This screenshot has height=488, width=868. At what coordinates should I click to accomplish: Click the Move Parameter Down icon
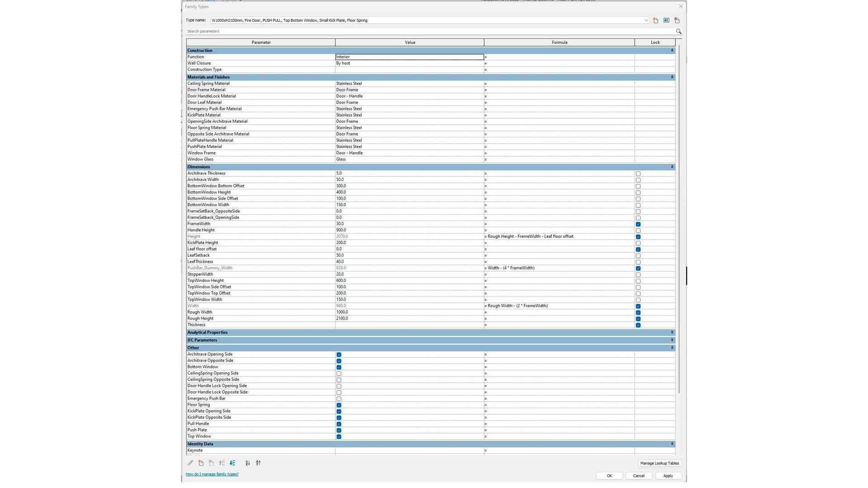coord(232,463)
